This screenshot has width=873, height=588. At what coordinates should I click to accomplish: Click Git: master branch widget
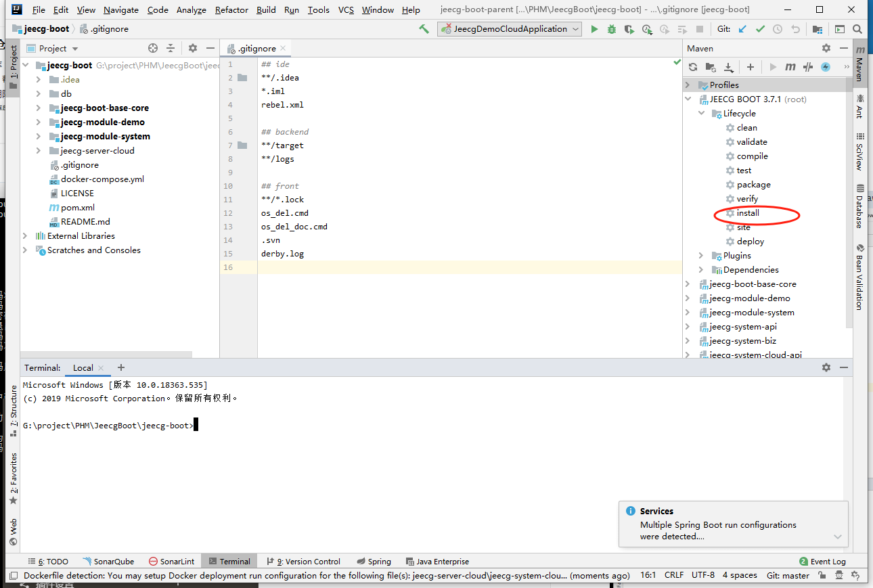tap(788, 576)
